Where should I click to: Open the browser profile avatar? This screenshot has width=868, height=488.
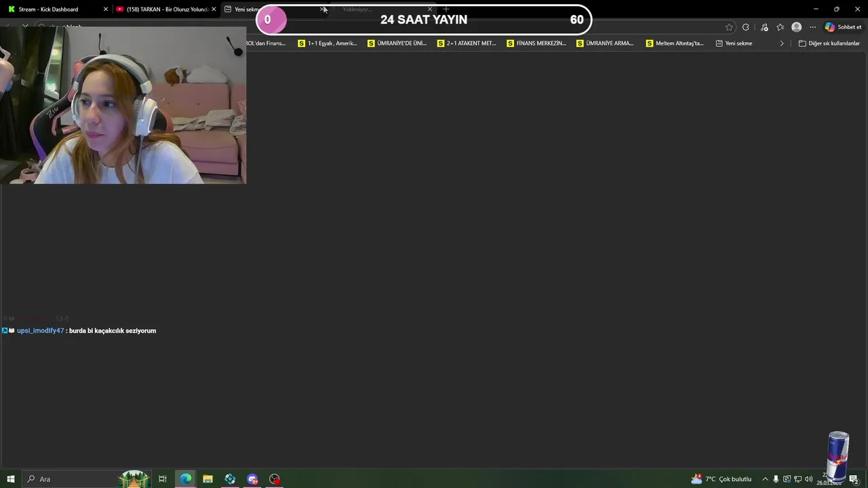pyautogui.click(x=797, y=27)
